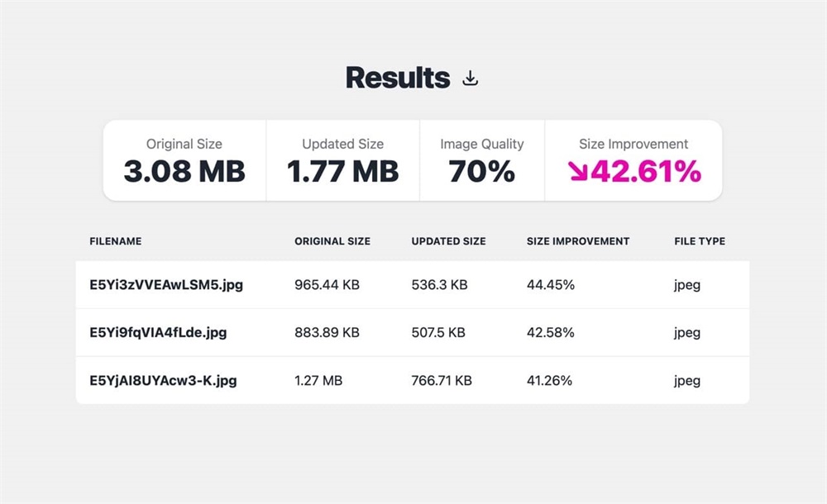
Task: Click the FILE TYPE column header
Action: point(700,241)
